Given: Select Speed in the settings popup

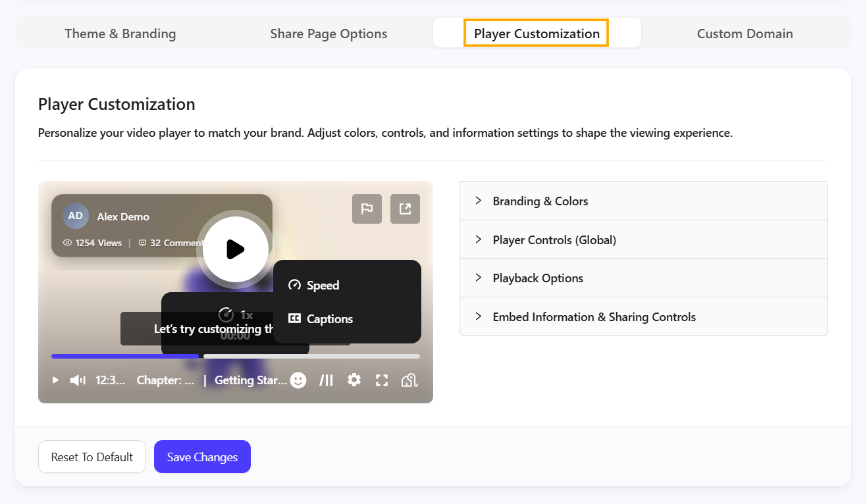Looking at the screenshot, I should (347, 285).
